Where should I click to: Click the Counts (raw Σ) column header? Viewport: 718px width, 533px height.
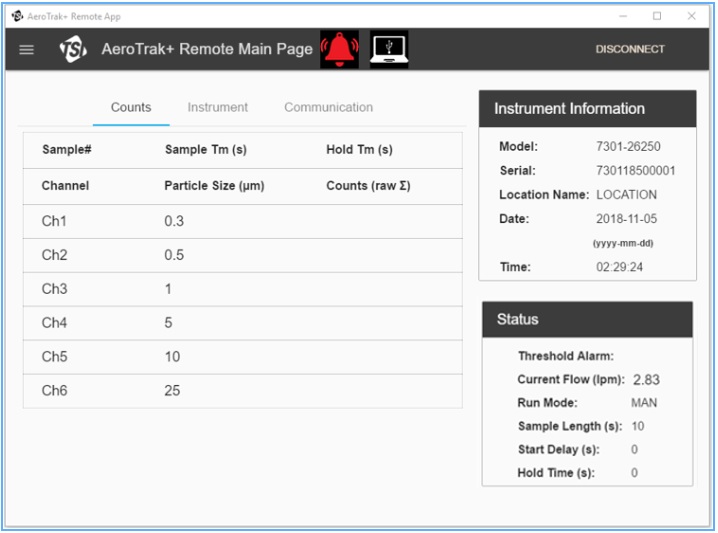pos(368,186)
